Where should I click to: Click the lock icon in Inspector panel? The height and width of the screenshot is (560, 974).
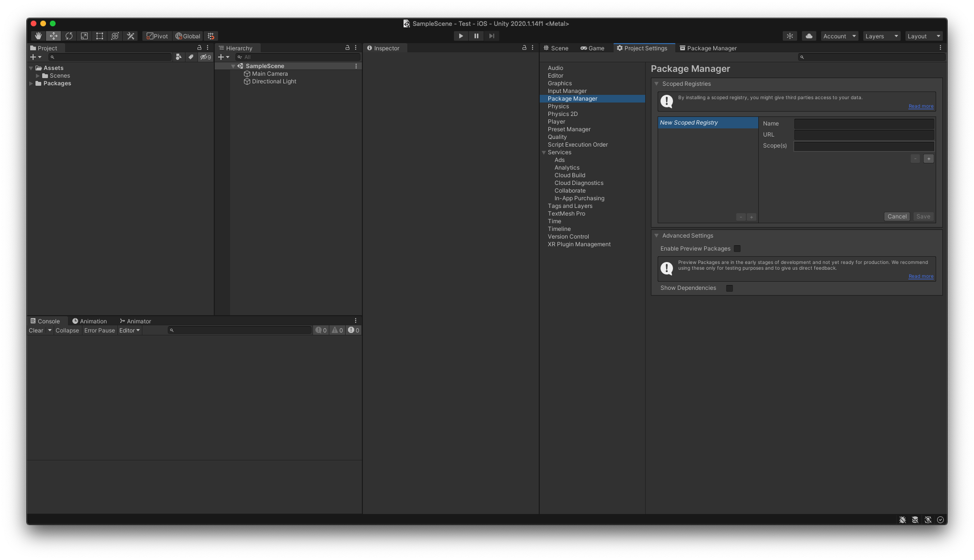[x=524, y=47]
